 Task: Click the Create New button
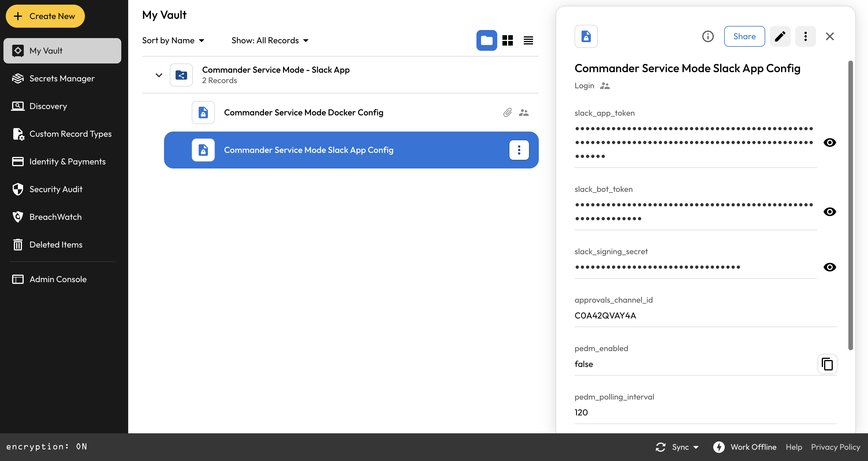point(45,16)
